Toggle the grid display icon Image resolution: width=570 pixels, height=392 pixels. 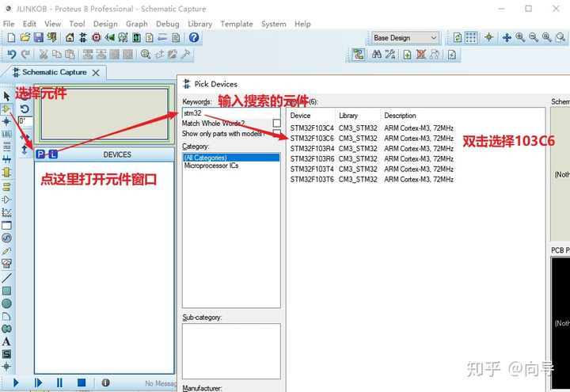[x=471, y=37]
